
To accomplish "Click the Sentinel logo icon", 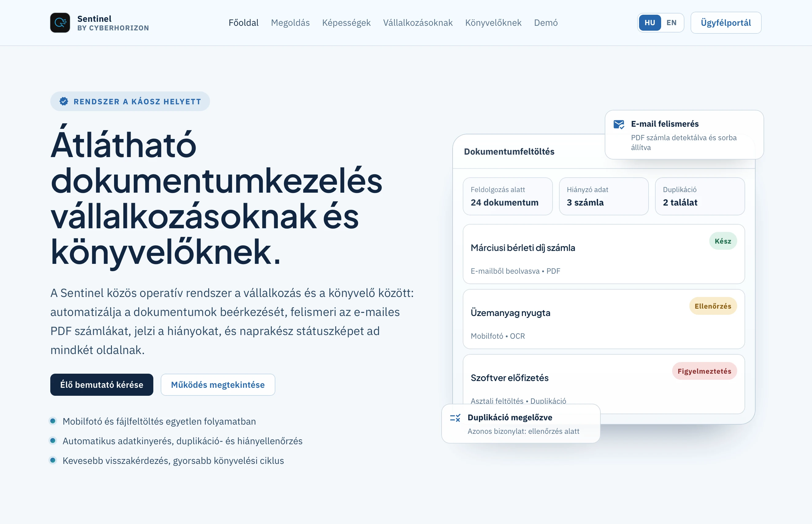I will pos(60,23).
